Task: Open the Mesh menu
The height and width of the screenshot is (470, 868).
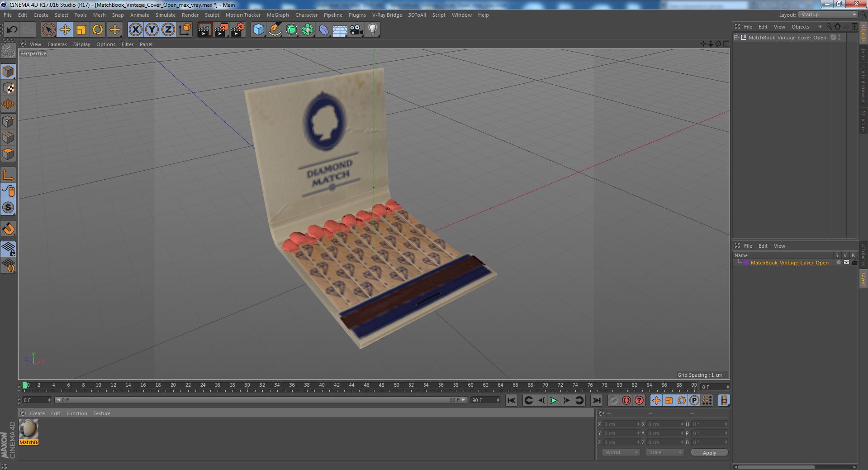Action: tap(99, 15)
